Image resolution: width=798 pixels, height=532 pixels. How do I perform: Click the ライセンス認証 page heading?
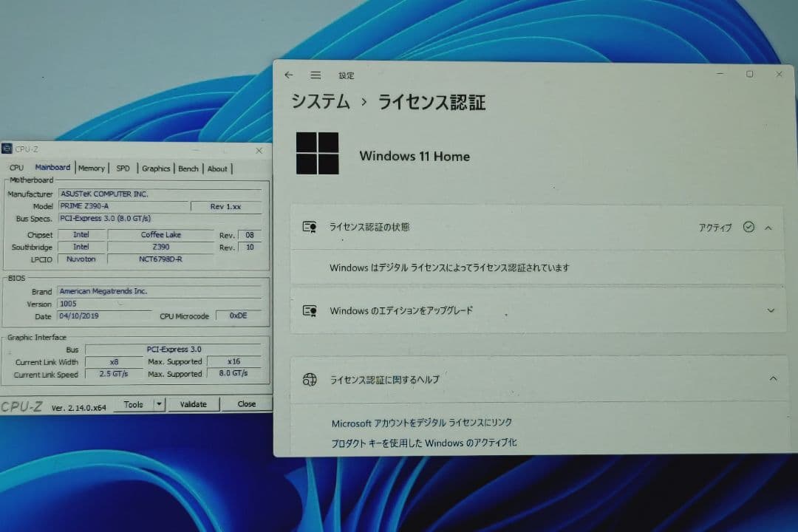click(432, 102)
